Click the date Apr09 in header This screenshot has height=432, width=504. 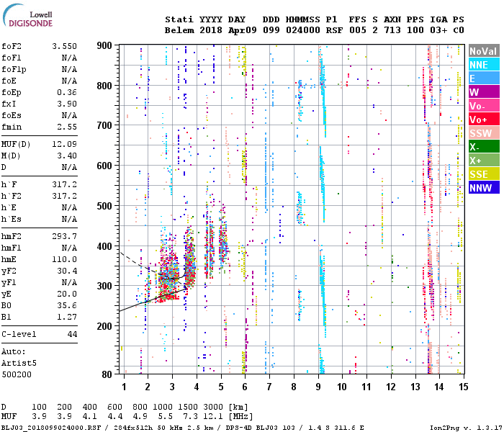tap(243, 30)
